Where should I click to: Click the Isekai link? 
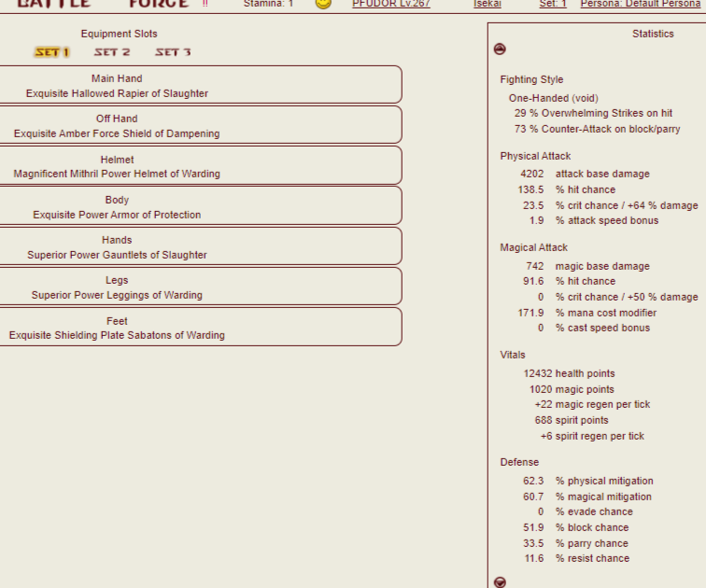[x=487, y=4]
